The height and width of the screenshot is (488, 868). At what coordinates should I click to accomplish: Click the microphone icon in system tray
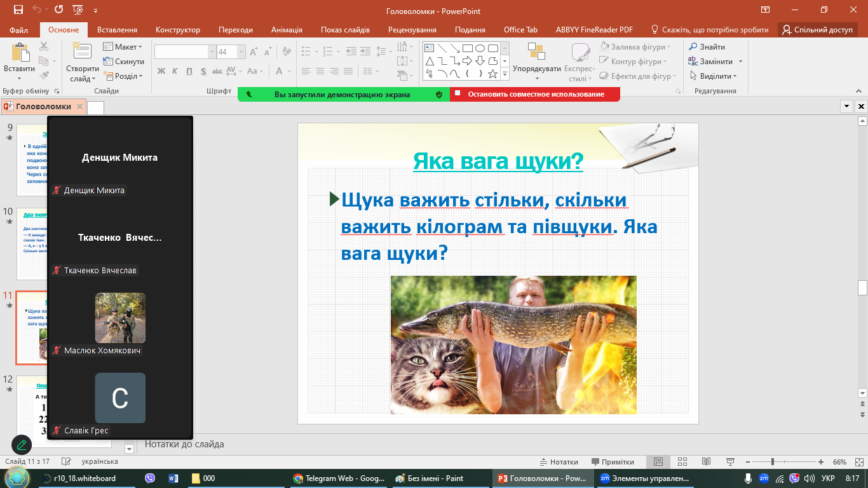coord(748,478)
